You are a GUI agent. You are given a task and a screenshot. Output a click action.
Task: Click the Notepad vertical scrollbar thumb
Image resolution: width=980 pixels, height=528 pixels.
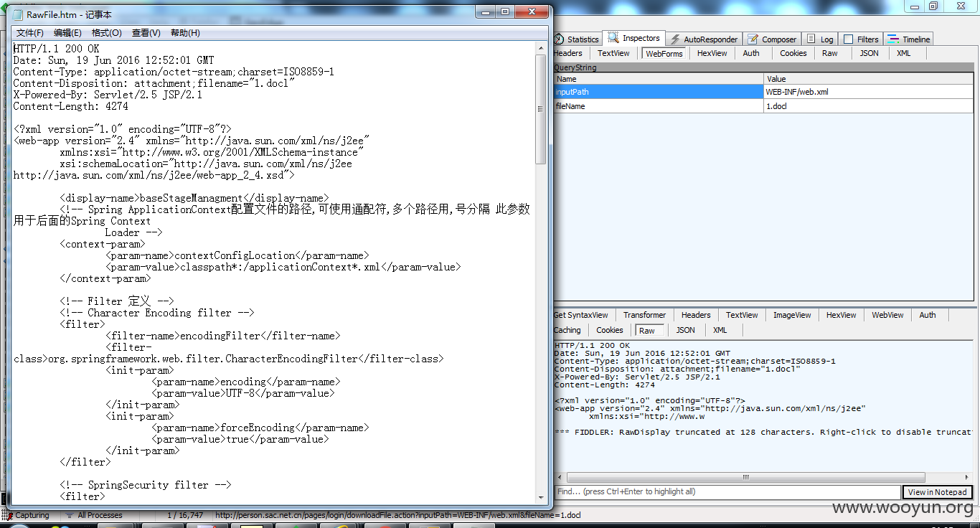pyautogui.click(x=541, y=108)
